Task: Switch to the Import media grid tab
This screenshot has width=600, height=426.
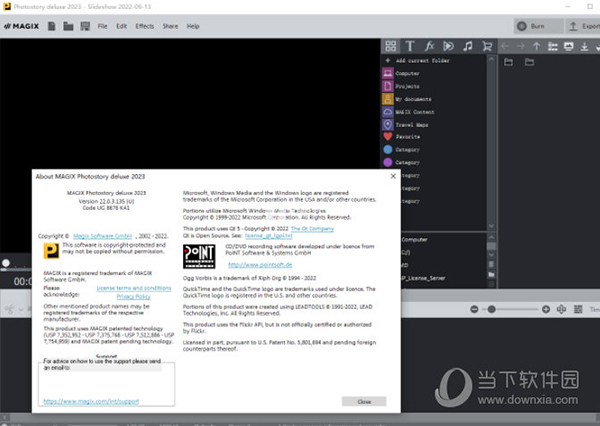Action: click(x=391, y=46)
